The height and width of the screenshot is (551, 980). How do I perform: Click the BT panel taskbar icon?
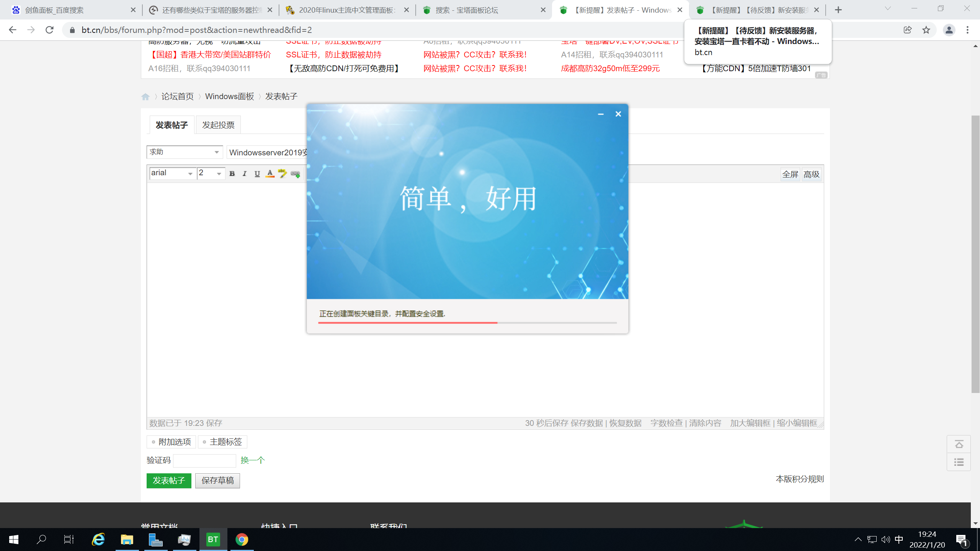[213, 540]
